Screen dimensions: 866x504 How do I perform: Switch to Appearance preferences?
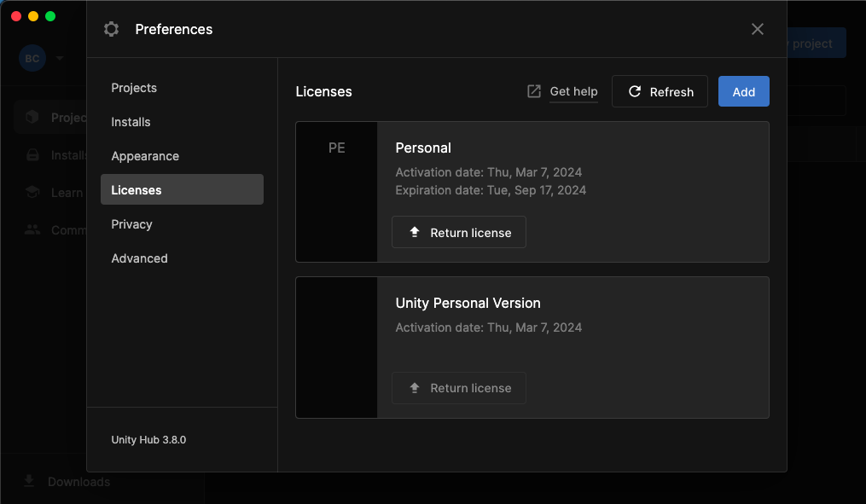coord(182,156)
